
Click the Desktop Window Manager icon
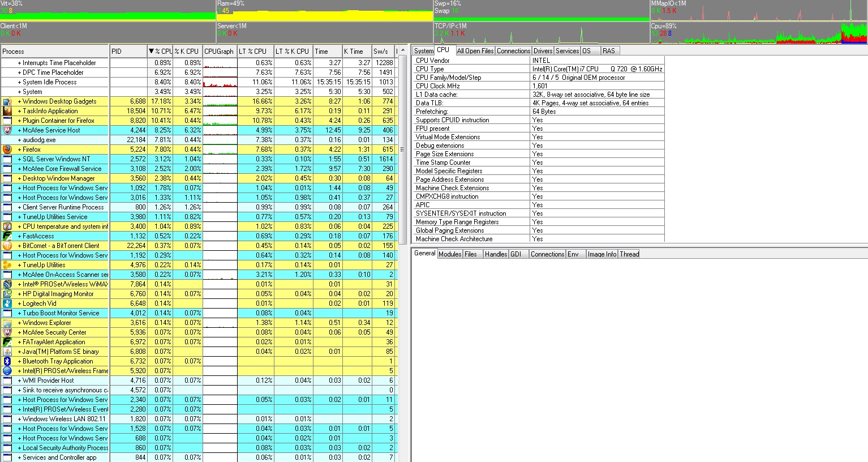(7, 178)
